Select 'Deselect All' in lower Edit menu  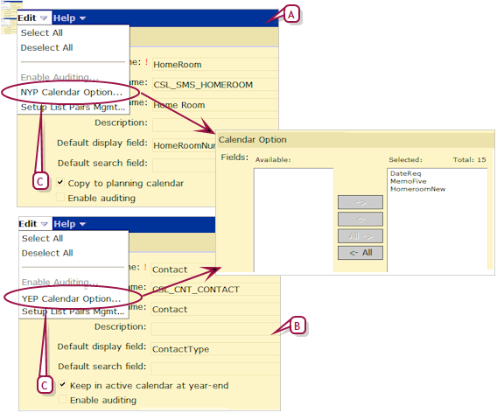(47, 253)
